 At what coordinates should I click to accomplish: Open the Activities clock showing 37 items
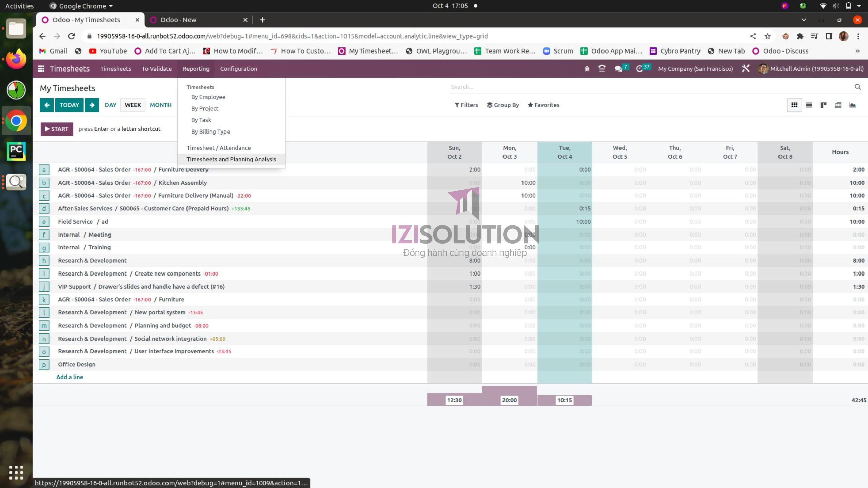click(x=640, y=68)
